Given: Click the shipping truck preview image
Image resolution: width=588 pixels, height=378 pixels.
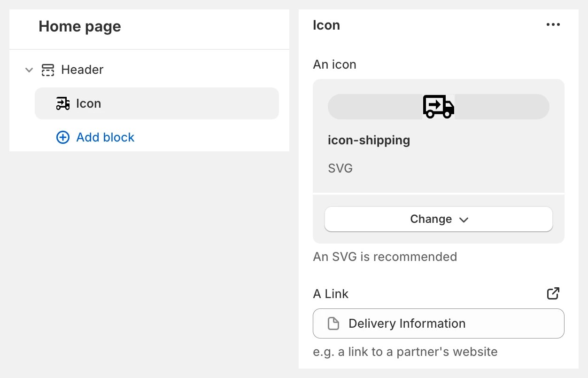Looking at the screenshot, I should 438,107.
